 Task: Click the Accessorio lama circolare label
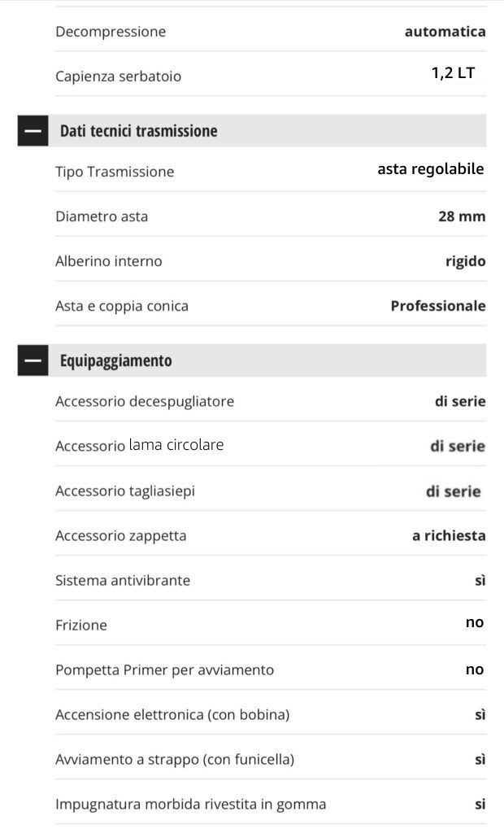139,445
